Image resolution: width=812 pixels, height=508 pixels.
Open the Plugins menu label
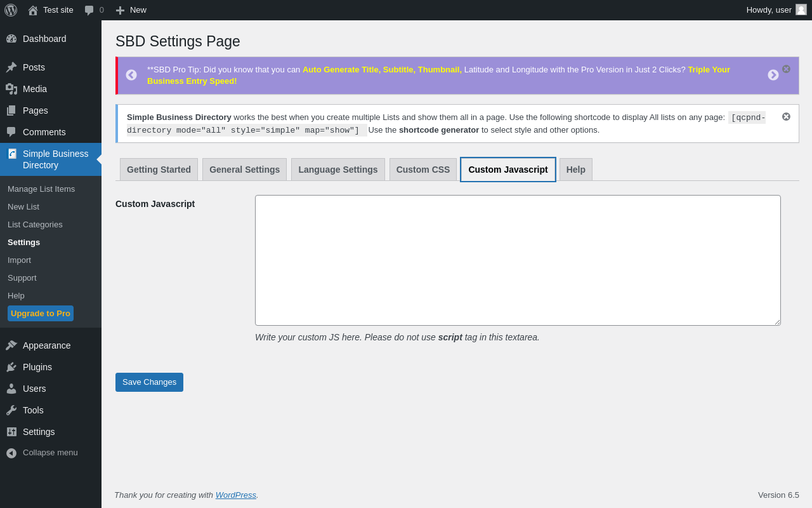coord(37,367)
